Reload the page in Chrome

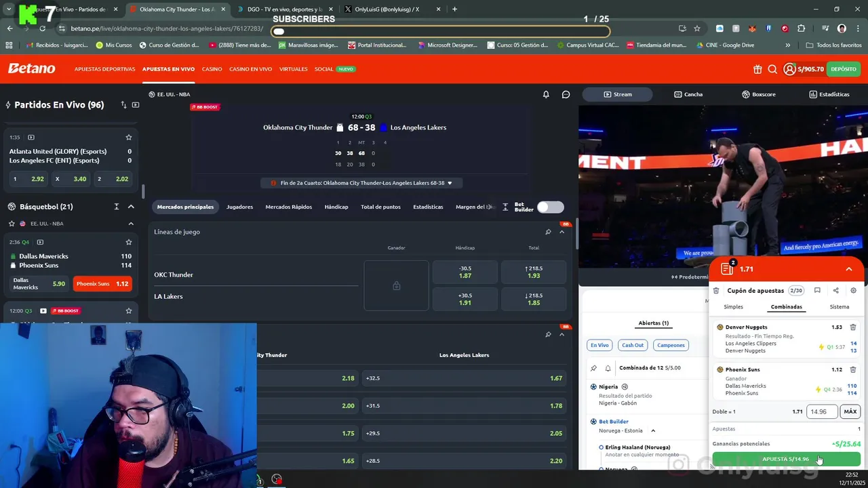42,28
